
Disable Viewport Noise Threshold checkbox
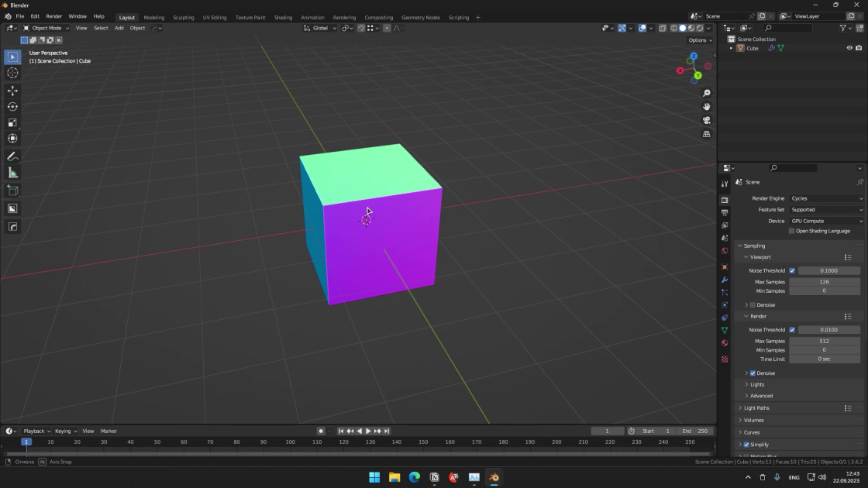pyautogui.click(x=791, y=270)
